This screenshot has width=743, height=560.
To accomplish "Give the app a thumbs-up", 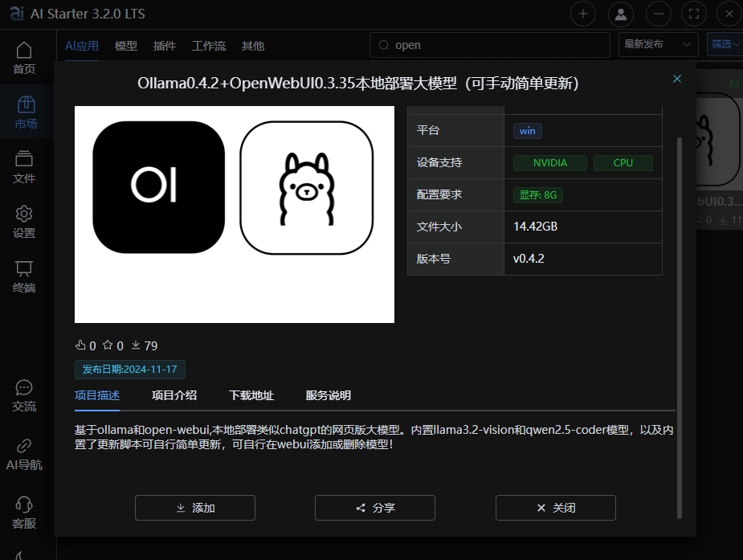I will coord(81,345).
